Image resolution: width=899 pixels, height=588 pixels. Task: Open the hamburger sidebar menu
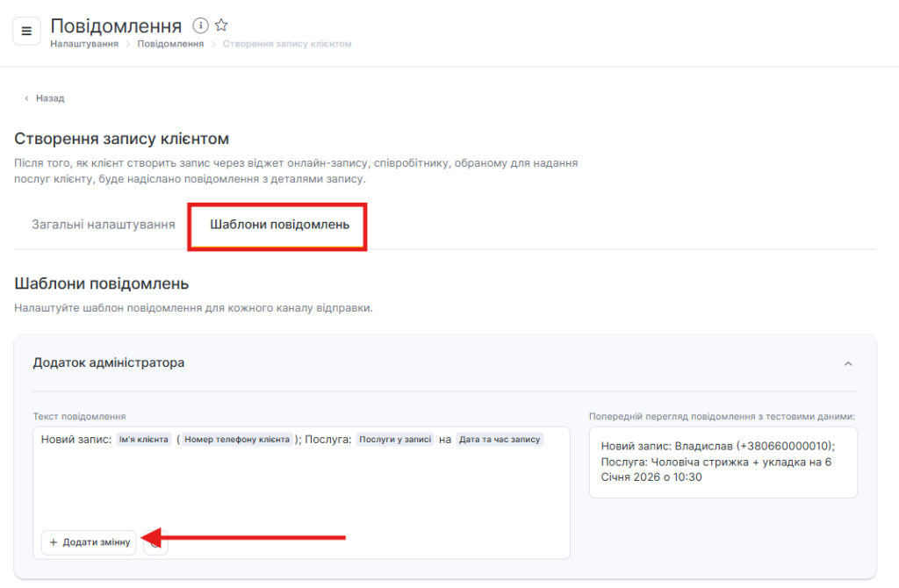point(26,31)
